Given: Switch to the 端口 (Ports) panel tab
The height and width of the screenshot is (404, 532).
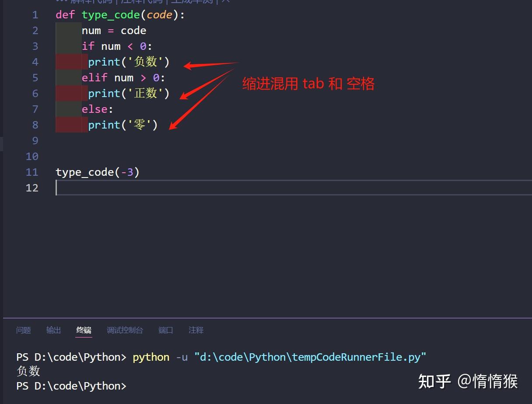Looking at the screenshot, I should tap(165, 331).
